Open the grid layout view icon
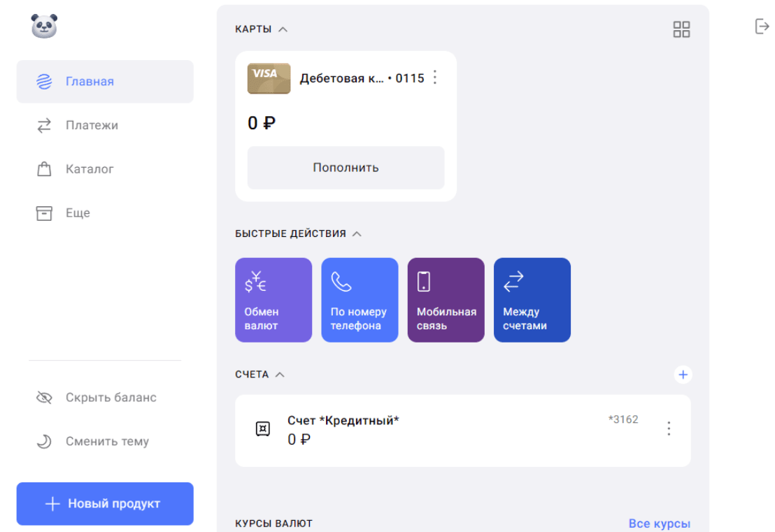Screen dimensions: 775x532 [681, 29]
